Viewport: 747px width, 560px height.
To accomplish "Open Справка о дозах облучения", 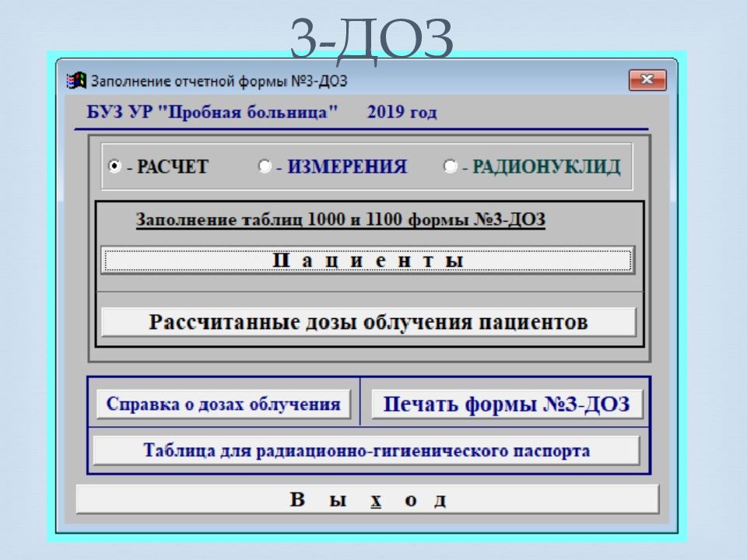I will click(x=223, y=404).
